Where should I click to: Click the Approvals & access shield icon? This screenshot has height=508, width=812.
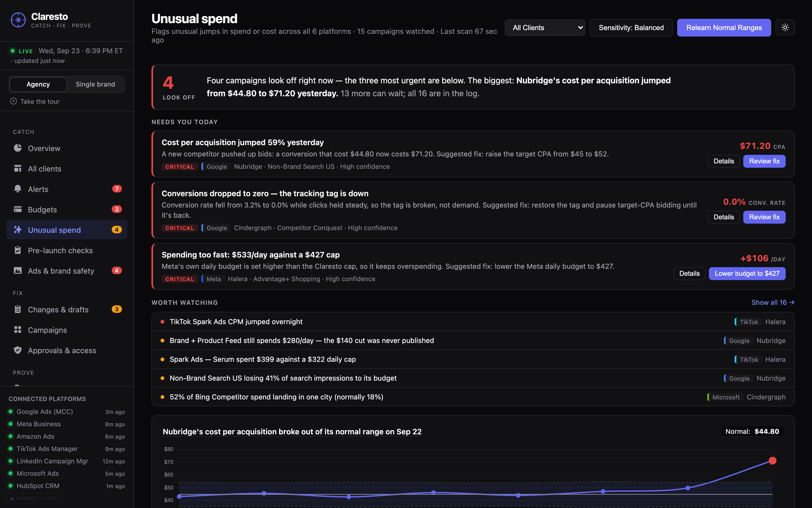[18, 350]
